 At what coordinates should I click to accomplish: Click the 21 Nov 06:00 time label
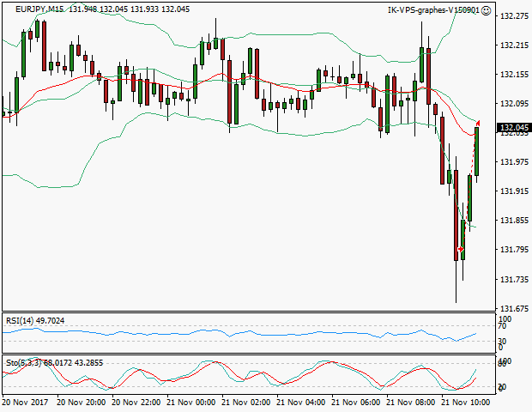356,403
